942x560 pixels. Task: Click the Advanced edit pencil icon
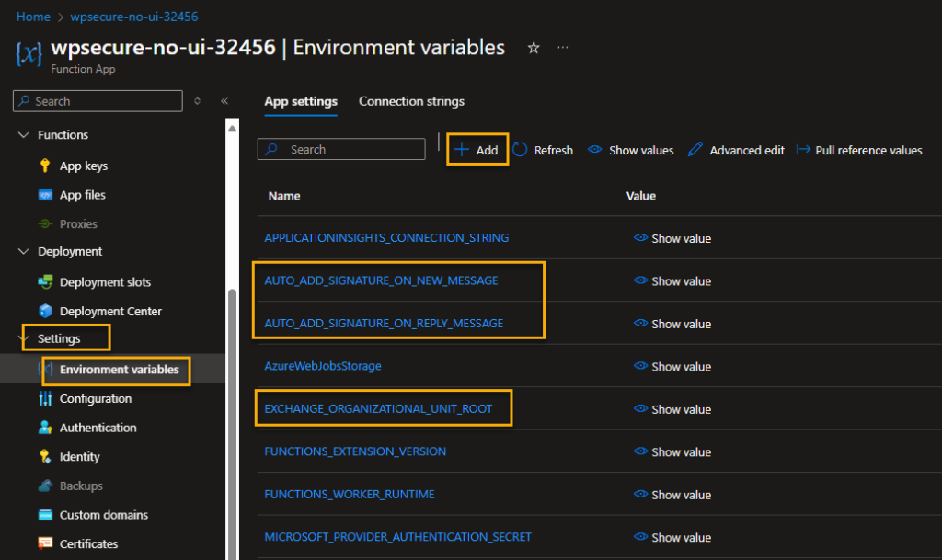[695, 150]
